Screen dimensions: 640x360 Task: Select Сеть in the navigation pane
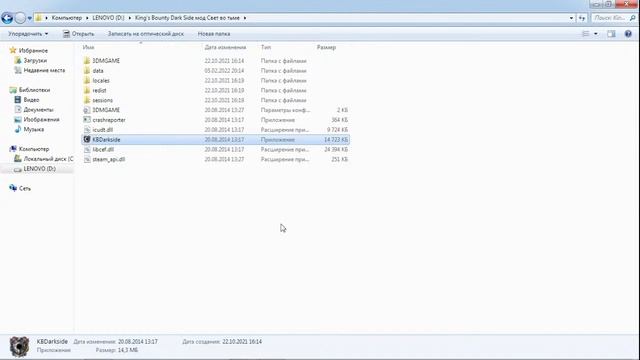tap(24, 189)
